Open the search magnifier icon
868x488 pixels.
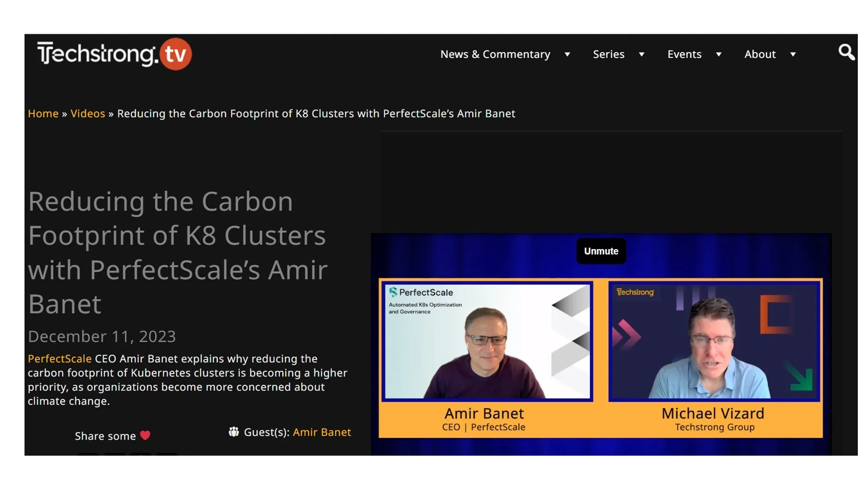pyautogui.click(x=846, y=52)
